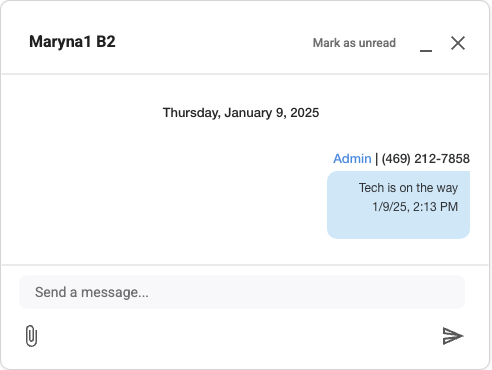492x370 pixels.
Task: Dismiss the conversation with the X icon
Action: (x=458, y=43)
